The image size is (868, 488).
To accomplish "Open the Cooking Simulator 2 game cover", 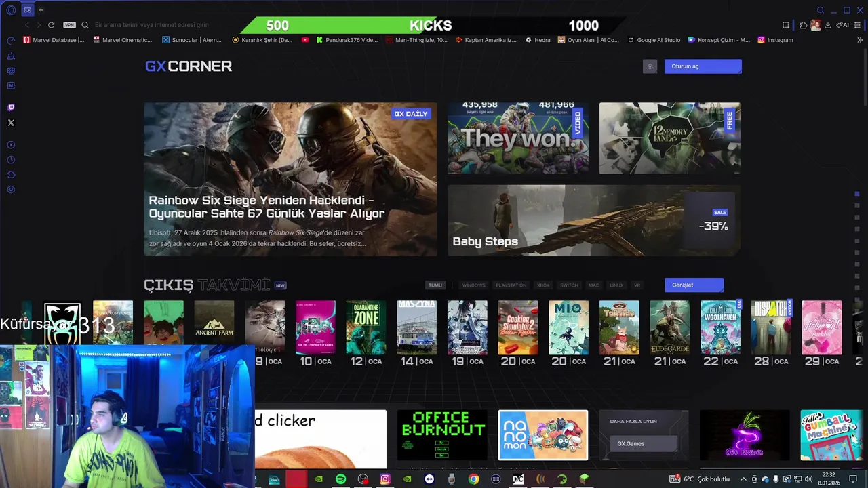I will pos(518,327).
